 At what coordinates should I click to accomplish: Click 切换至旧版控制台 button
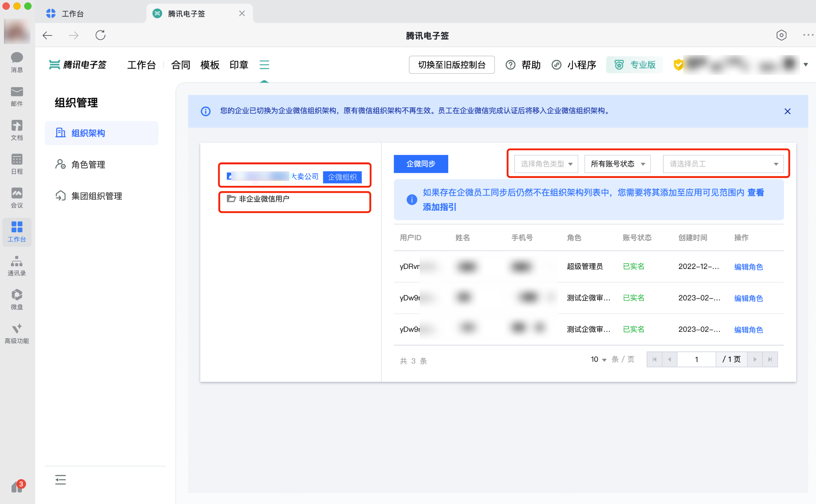point(452,65)
